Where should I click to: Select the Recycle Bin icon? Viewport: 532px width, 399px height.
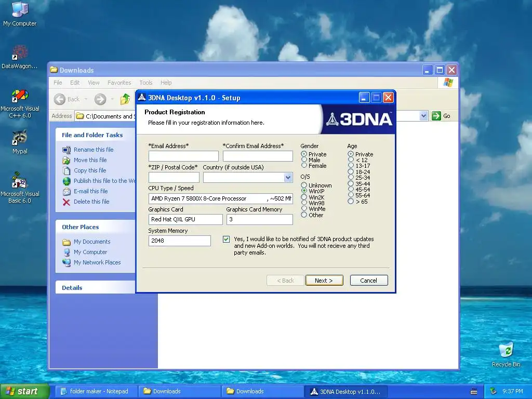coord(506,354)
